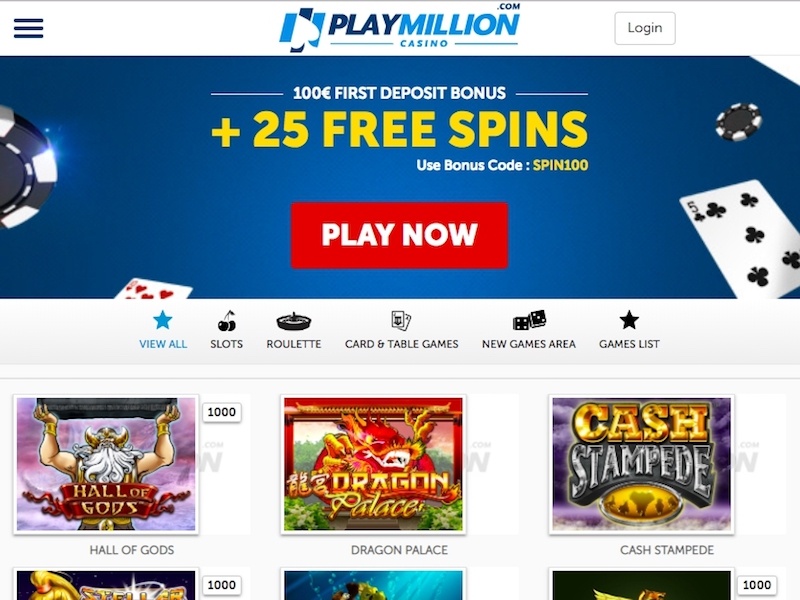Open the Cash Stampede game thumbnail
This screenshot has height=600, width=800.
coord(642,464)
